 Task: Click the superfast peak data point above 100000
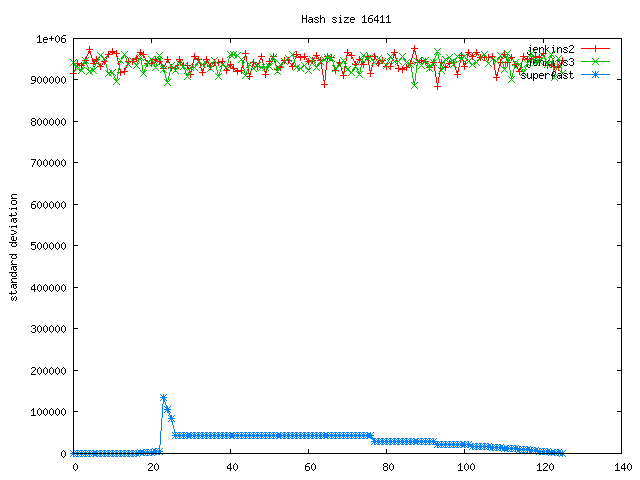[164, 398]
